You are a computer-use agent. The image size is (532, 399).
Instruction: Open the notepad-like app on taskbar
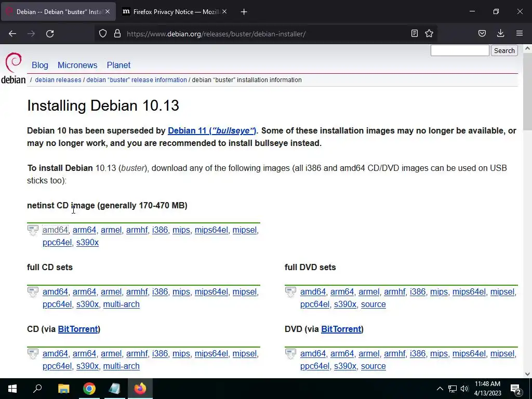click(114, 389)
